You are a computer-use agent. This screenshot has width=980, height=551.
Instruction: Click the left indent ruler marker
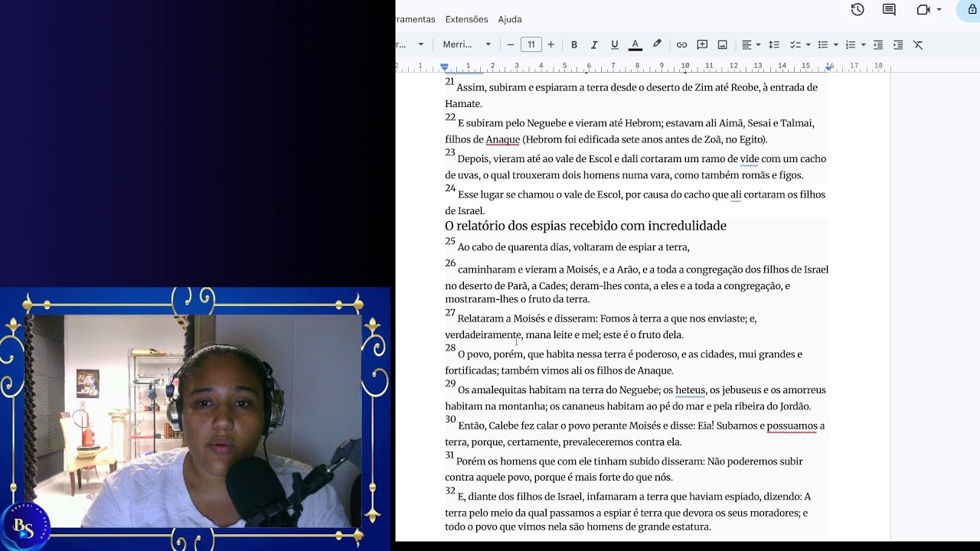pyautogui.click(x=445, y=67)
